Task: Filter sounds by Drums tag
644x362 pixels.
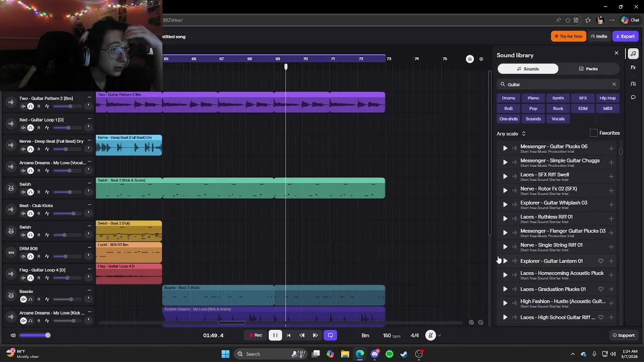Action: [x=509, y=98]
